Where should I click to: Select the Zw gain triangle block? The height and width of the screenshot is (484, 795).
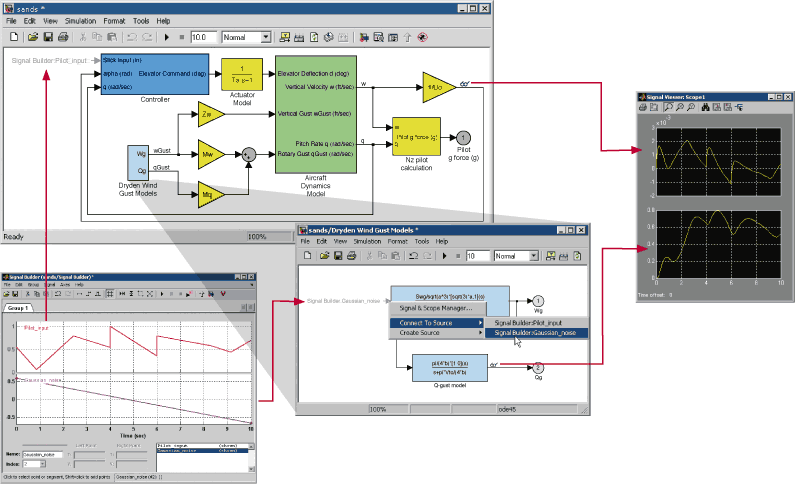[x=210, y=114]
